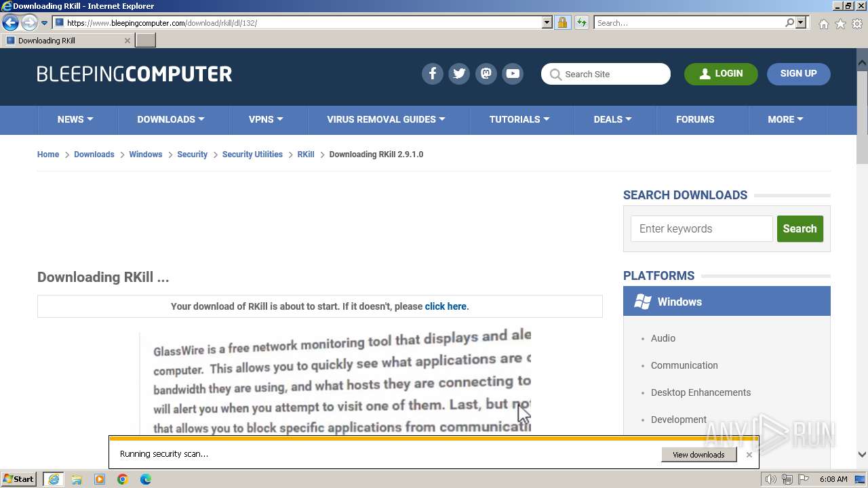The height and width of the screenshot is (488, 868).
Task: Open recent pages dropdown arrow
Action: (x=44, y=23)
